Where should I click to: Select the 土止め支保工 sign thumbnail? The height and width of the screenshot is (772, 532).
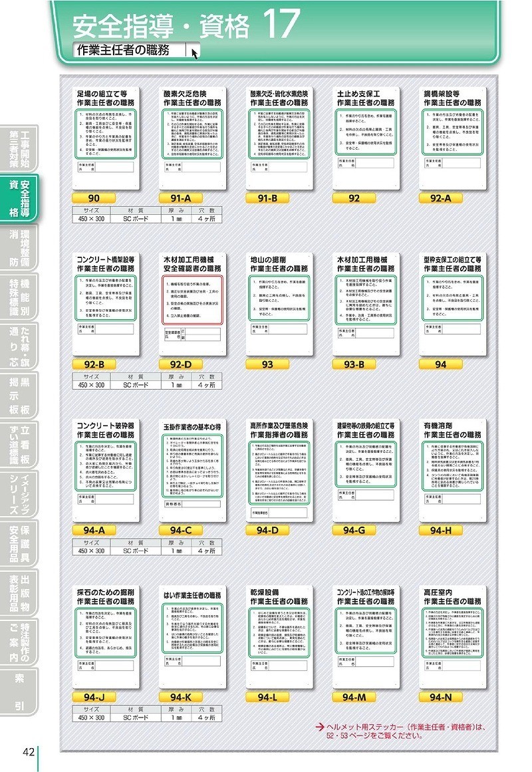point(366,138)
